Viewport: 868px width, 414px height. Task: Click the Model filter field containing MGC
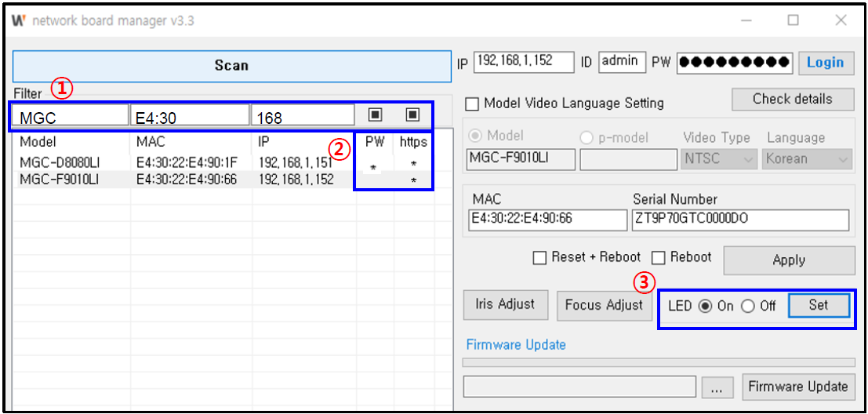tap(70, 118)
